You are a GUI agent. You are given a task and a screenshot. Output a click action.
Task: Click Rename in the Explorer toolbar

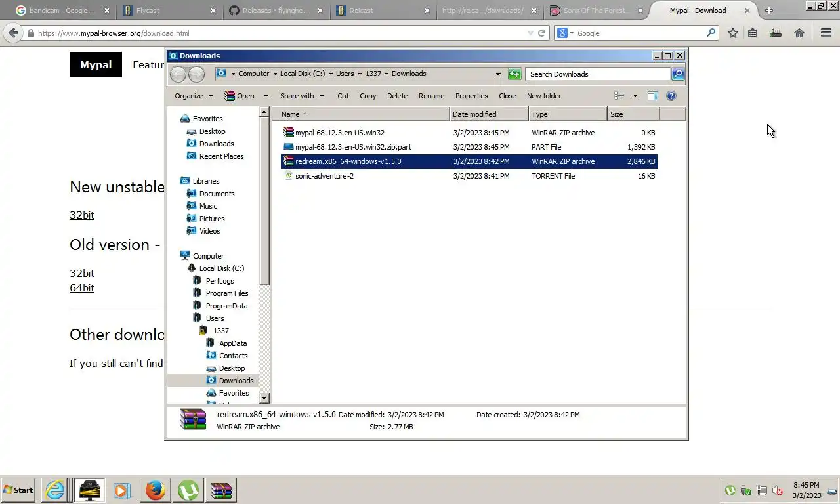(x=431, y=96)
